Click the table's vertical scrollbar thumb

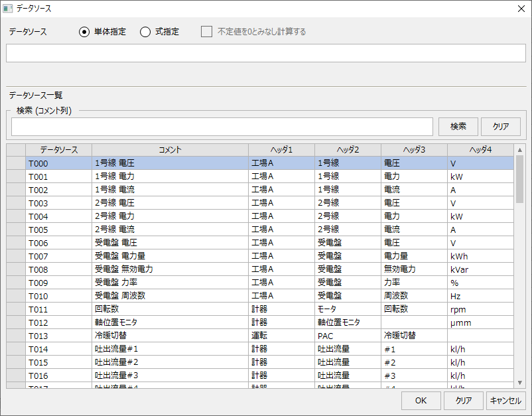519,179
